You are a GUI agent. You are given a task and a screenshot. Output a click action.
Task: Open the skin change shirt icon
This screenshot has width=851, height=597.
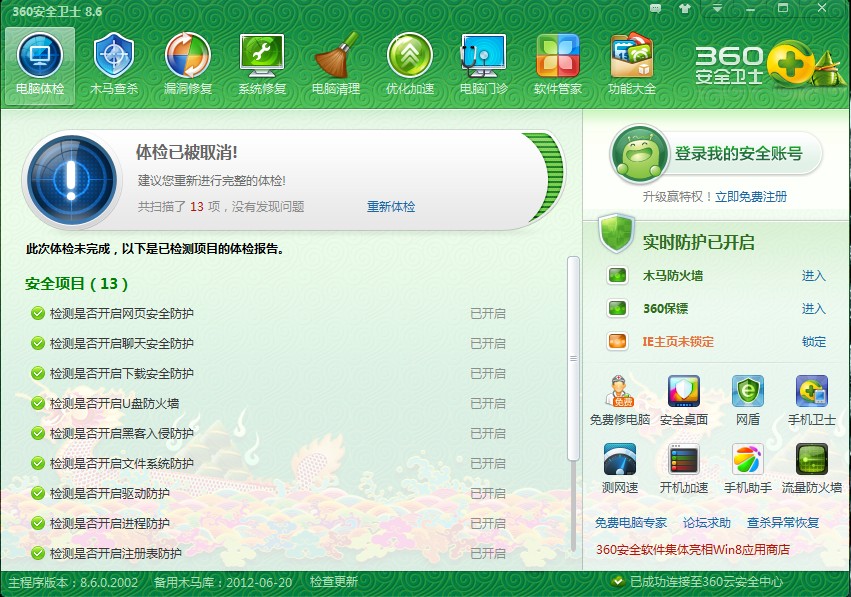coord(685,9)
